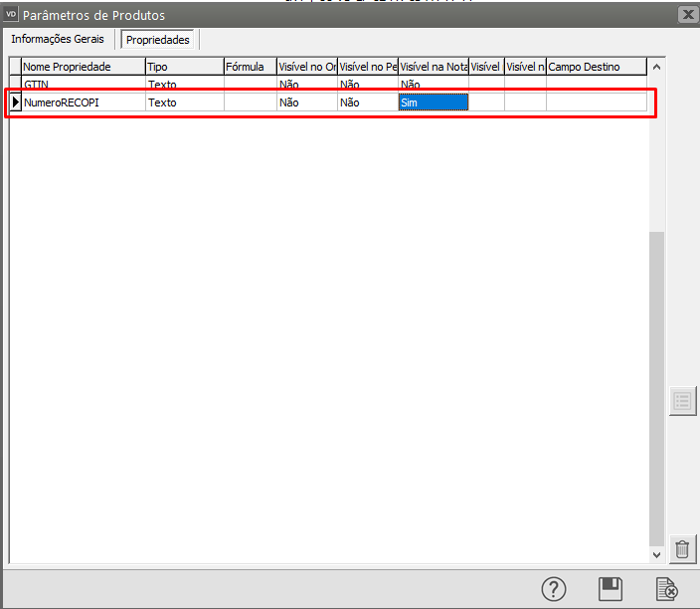Screen dimensions: 700x609
Task: Click the scrollbar up arrow
Action: click(x=656, y=67)
